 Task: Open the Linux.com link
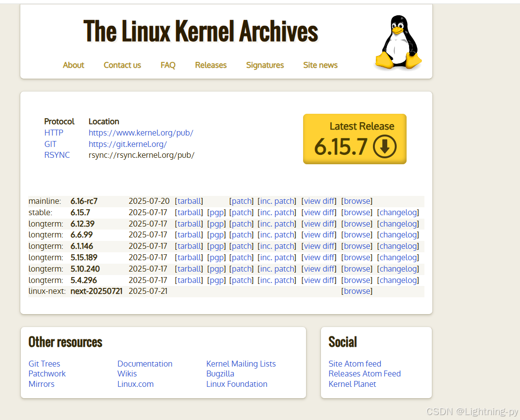(x=135, y=384)
